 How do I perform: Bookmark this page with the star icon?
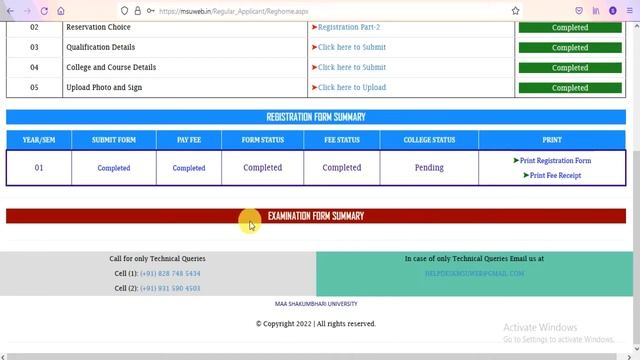tap(516, 11)
